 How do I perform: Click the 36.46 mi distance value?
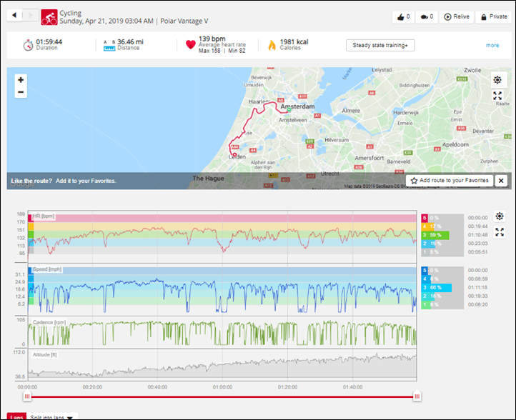tap(130, 41)
